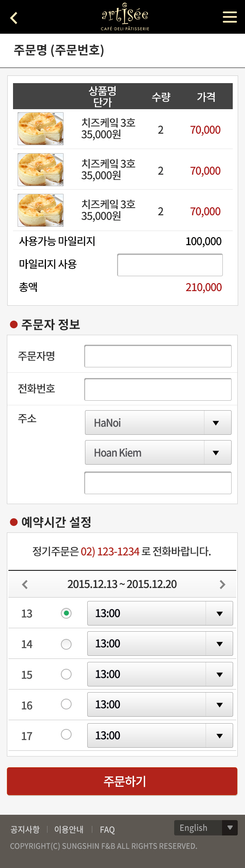Click the 전화번호 phone field
The image size is (245, 868).
pos(158,389)
